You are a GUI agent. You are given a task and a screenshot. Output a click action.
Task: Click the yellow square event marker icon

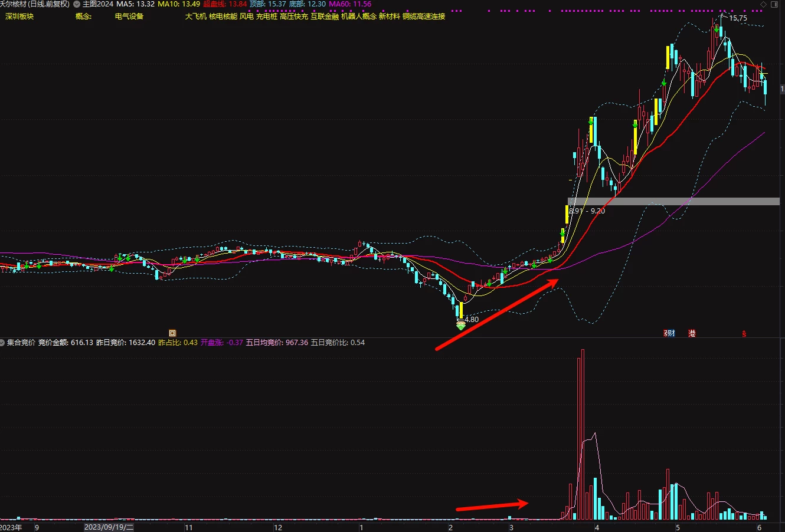[172, 333]
